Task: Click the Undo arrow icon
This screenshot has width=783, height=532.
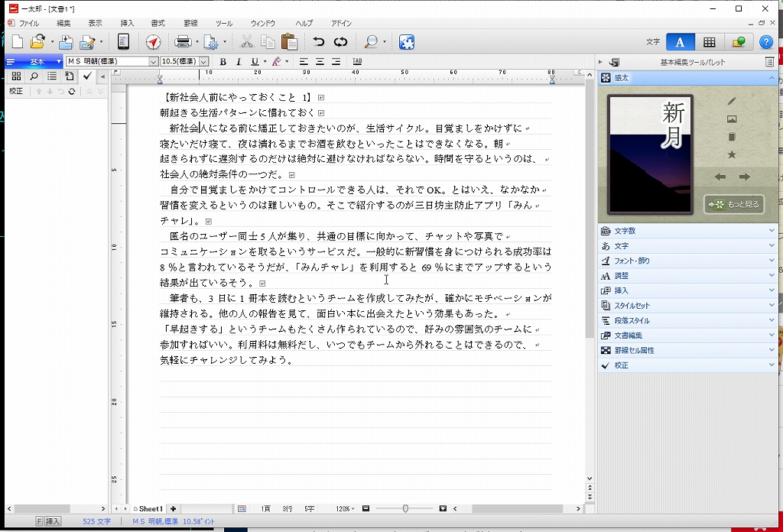Action: pos(318,42)
